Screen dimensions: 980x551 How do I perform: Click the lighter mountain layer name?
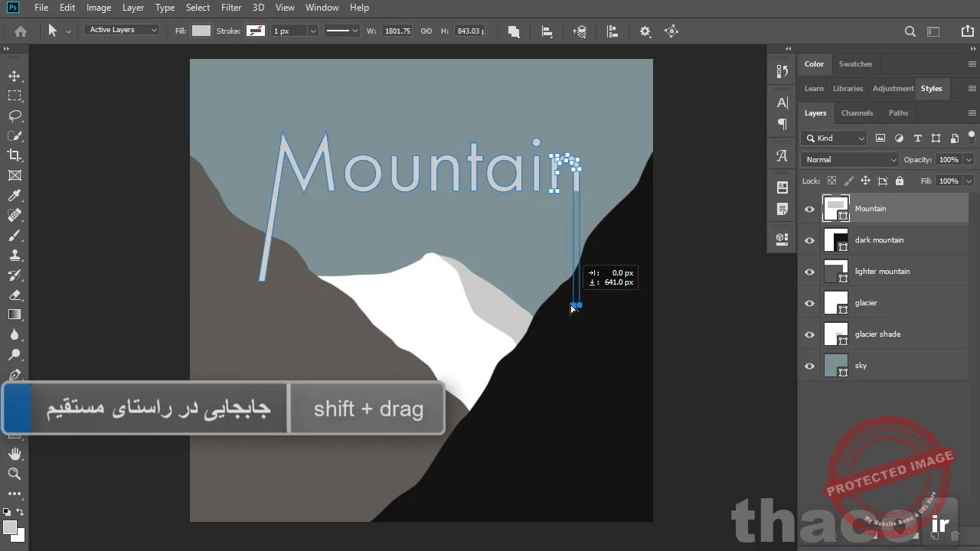click(x=882, y=271)
